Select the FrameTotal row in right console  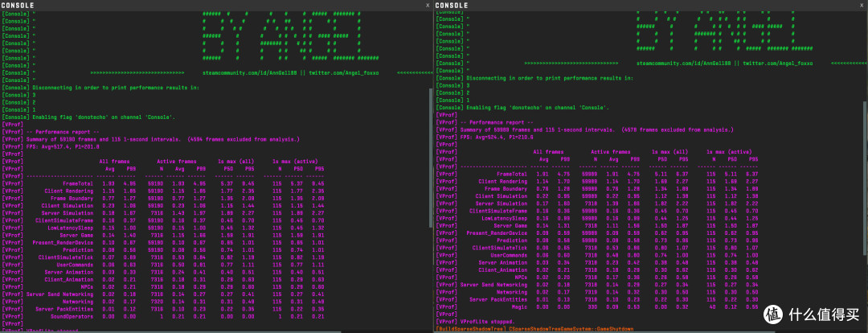click(598, 174)
